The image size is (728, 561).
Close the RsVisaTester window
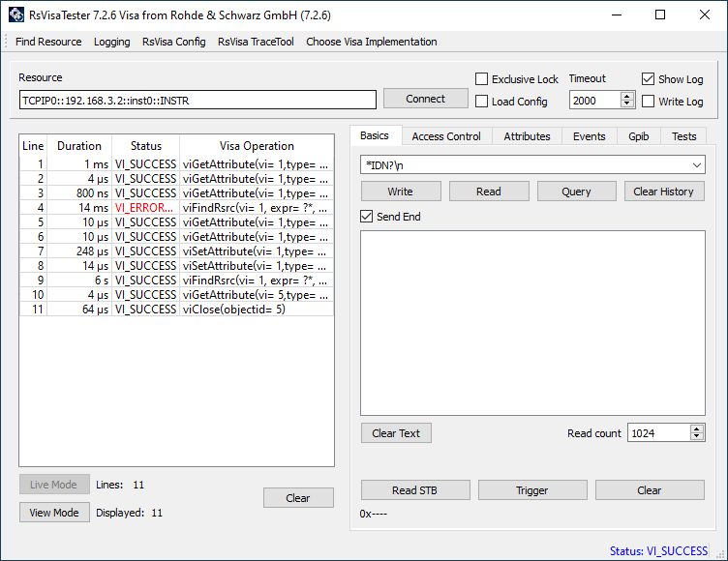point(705,15)
